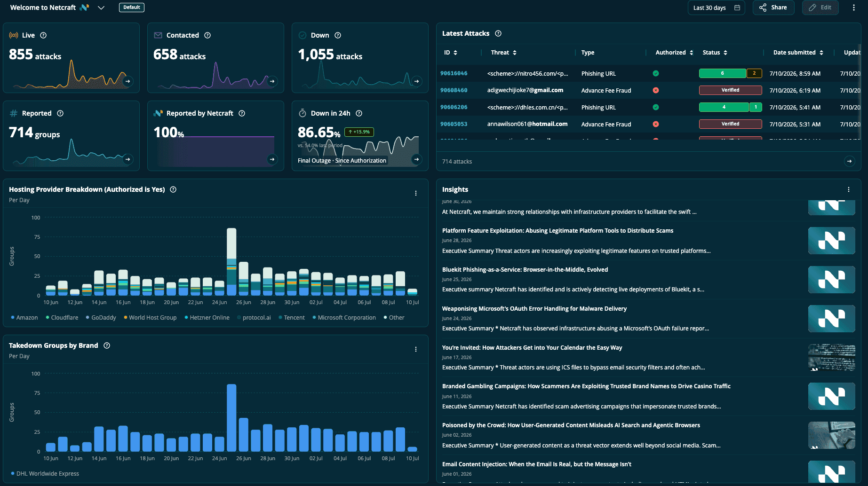Viewport: 868px width, 486px height.
Task: Toggle GoDaddy series in chart legend
Action: (x=101, y=318)
